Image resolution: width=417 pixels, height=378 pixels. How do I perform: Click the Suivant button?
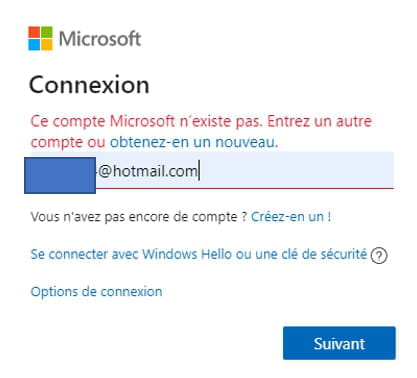(339, 343)
